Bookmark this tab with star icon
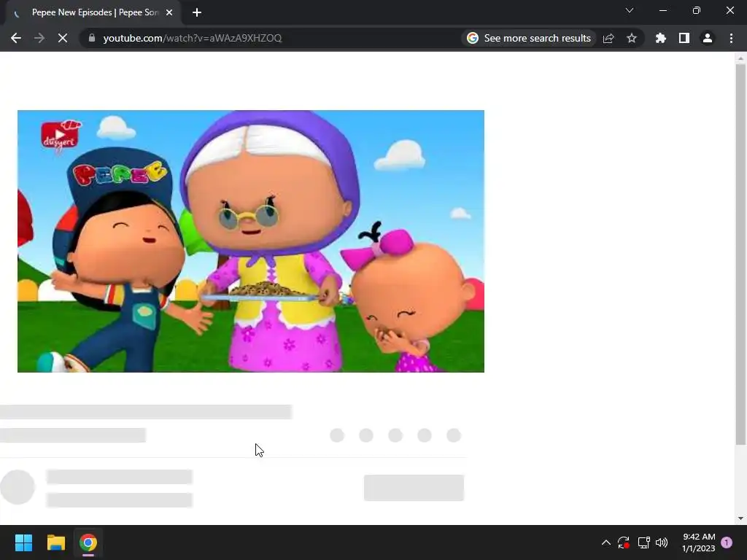Image resolution: width=747 pixels, height=560 pixels. [x=632, y=38]
